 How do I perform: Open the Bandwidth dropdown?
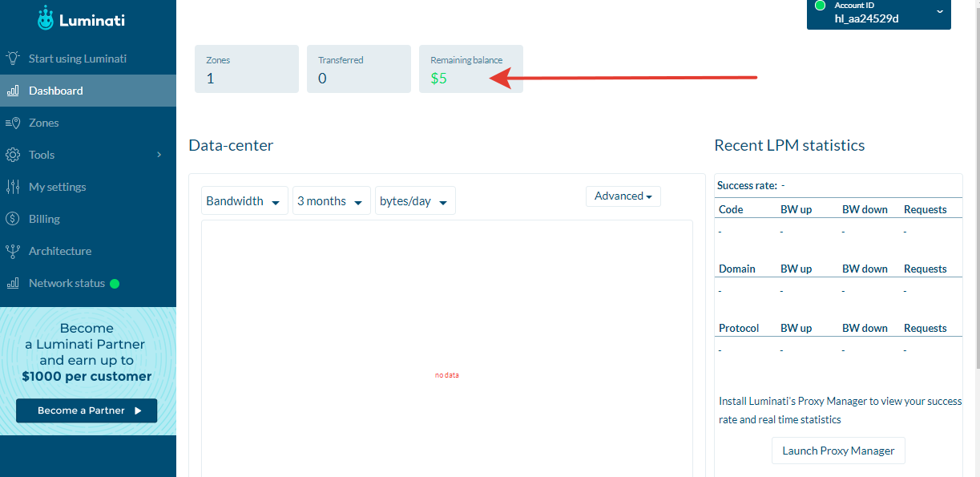(x=244, y=201)
